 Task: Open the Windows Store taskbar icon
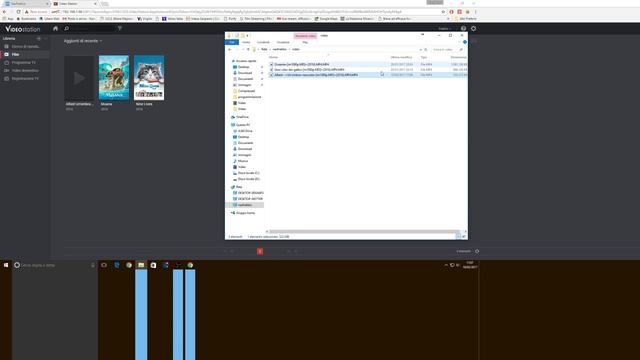153,265
